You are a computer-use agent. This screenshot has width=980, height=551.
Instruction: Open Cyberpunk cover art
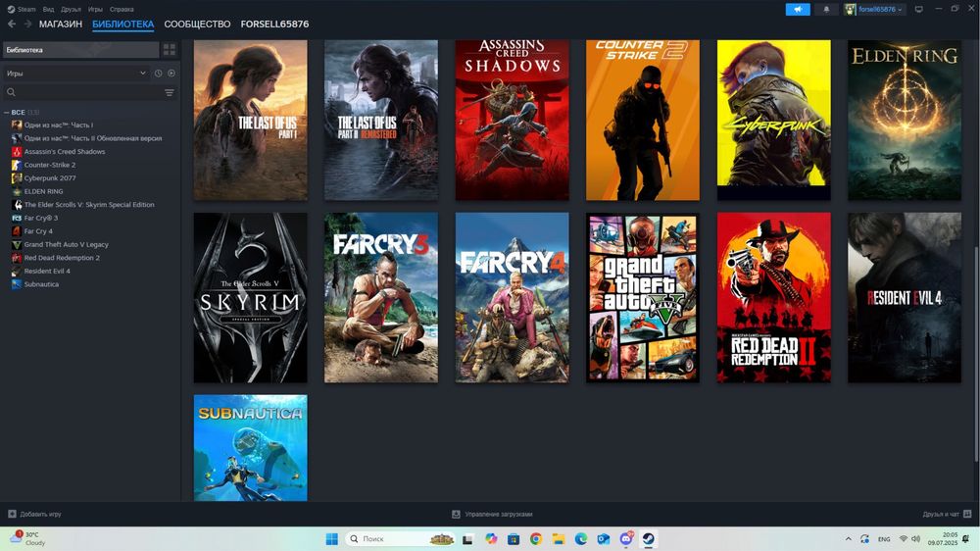pos(774,120)
